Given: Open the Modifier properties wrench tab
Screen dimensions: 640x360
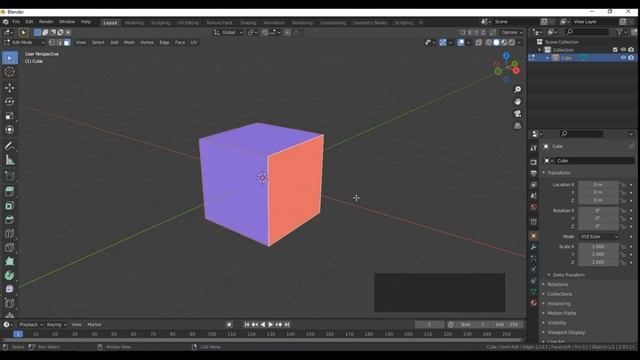Looking at the screenshot, I should (533, 247).
